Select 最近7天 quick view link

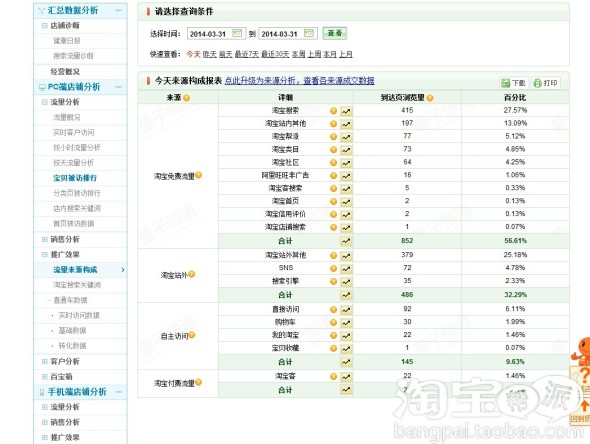[246, 54]
